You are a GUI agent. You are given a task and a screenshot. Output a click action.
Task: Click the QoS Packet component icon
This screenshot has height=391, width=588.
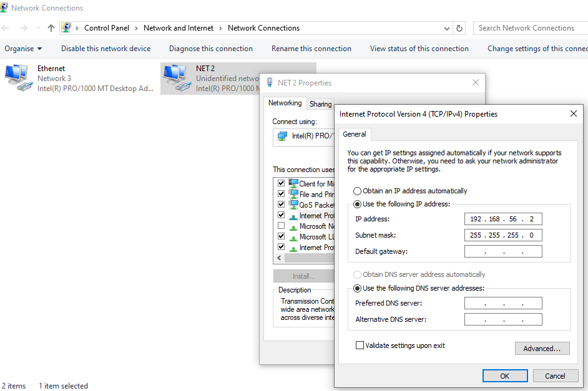point(293,205)
